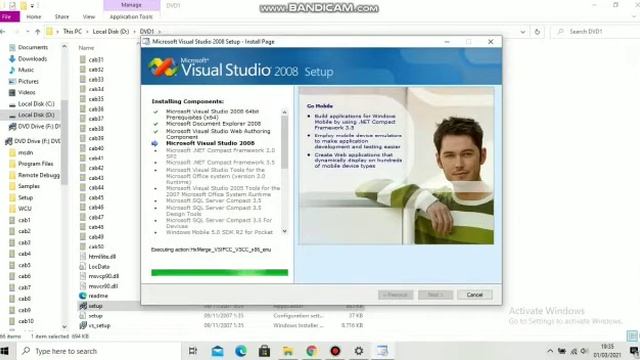
Task: Switch to the View ribbon tab
Action: click(89, 17)
